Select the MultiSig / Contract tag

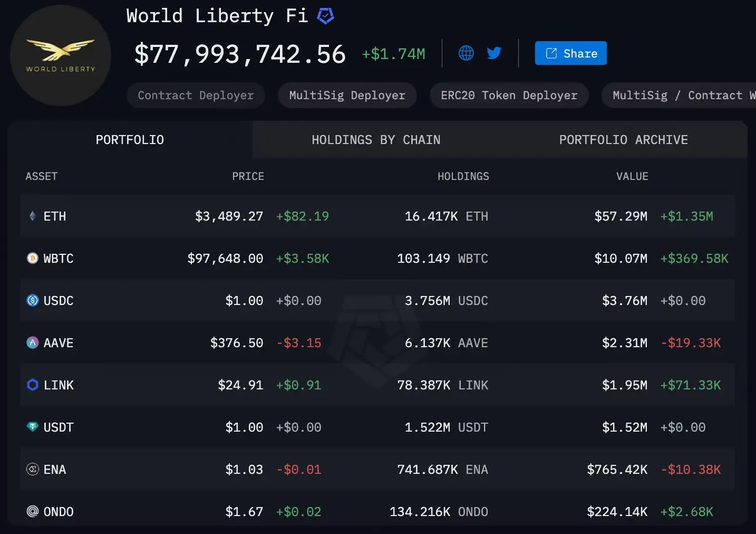(x=679, y=96)
